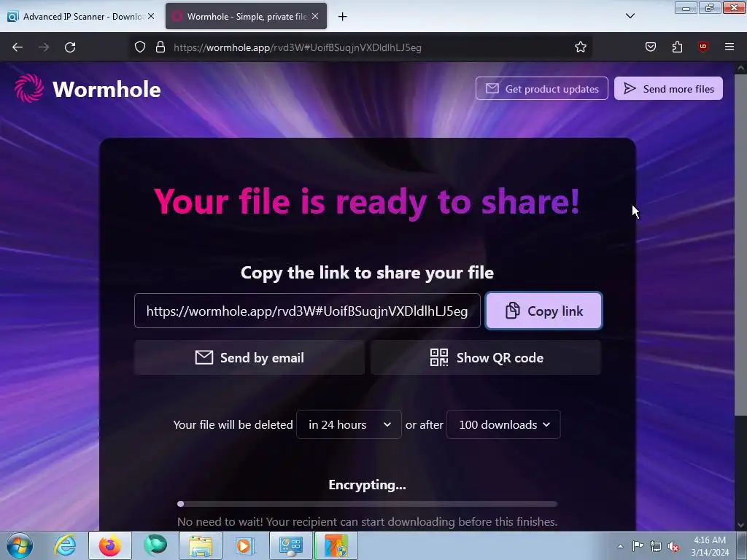The height and width of the screenshot is (560, 747).
Task: Click Send more files button
Action: [x=668, y=88]
